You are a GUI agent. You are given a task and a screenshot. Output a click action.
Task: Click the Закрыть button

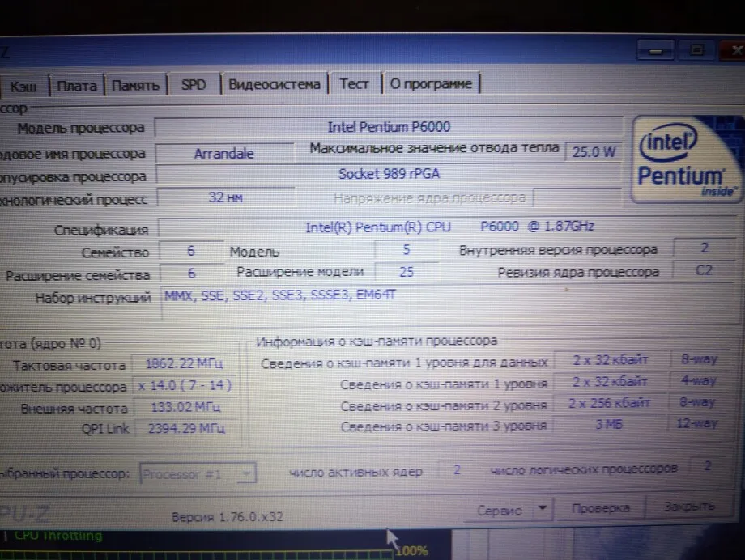pos(689,507)
